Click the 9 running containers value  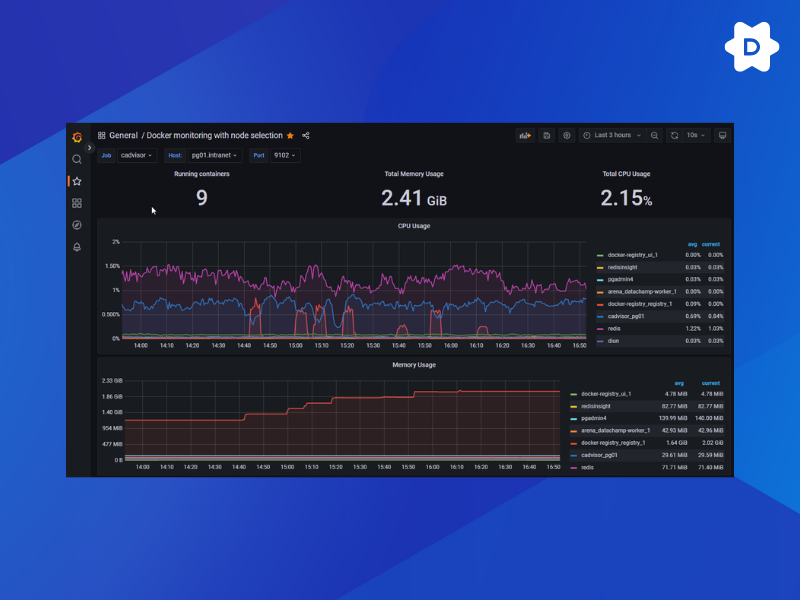point(202,197)
